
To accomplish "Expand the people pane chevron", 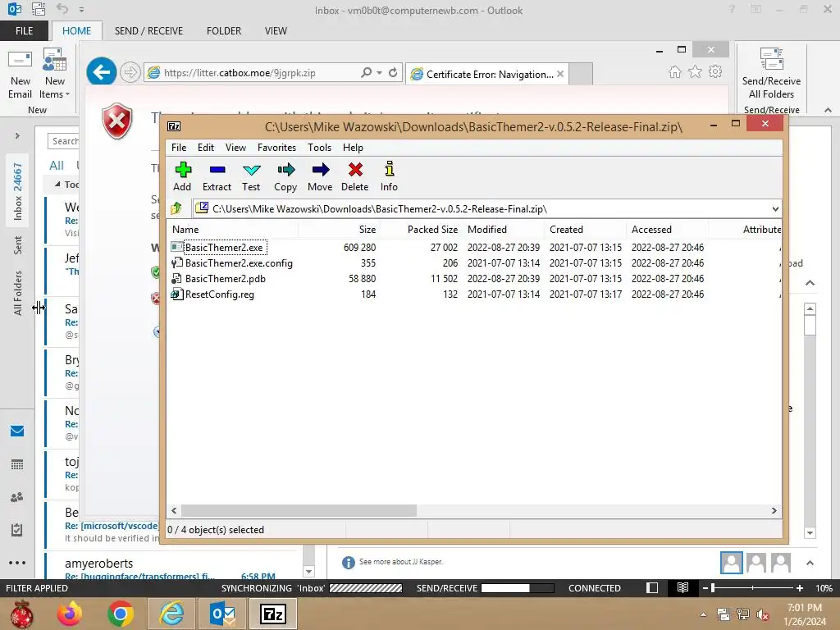I will coord(810,563).
